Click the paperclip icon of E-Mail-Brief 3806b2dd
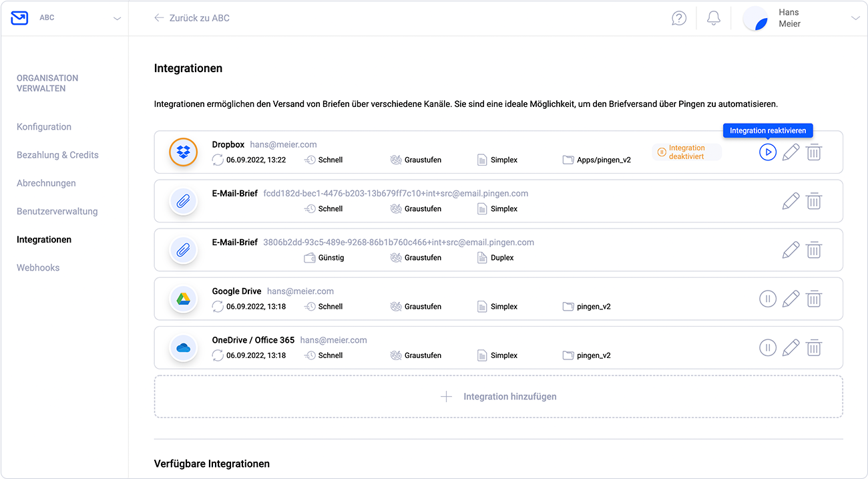 coord(183,250)
